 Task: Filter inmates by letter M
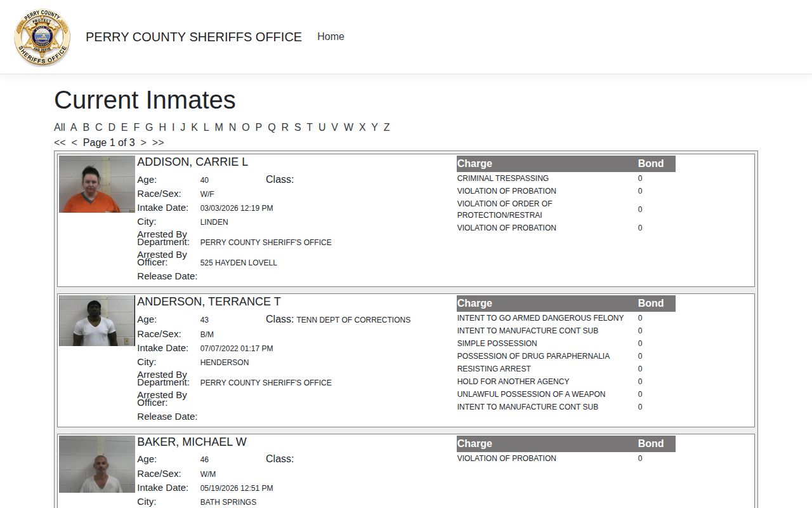click(219, 127)
